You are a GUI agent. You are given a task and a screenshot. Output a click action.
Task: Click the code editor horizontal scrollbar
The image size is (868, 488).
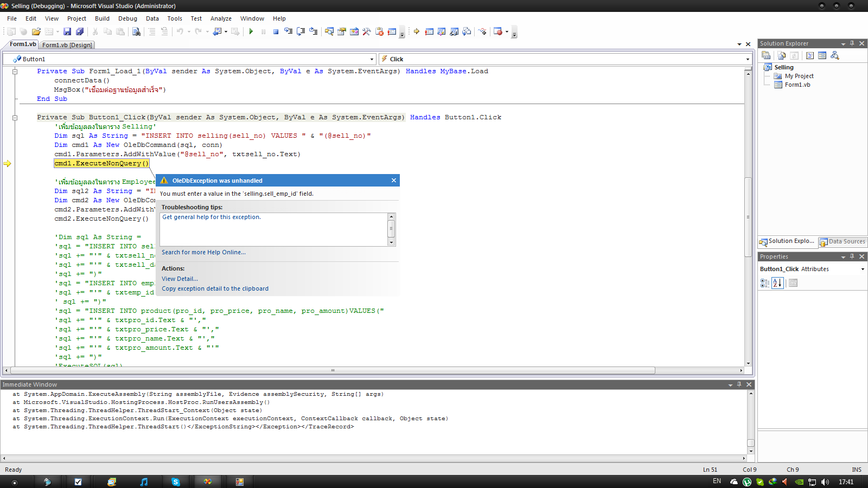point(332,371)
